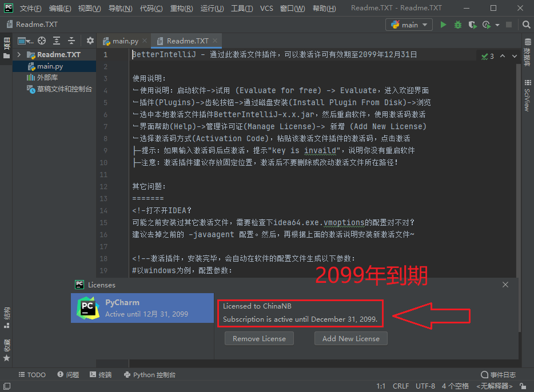The height and width of the screenshot is (392, 534).
Task: Open file encoding UTF-8 selector
Action: (425, 386)
